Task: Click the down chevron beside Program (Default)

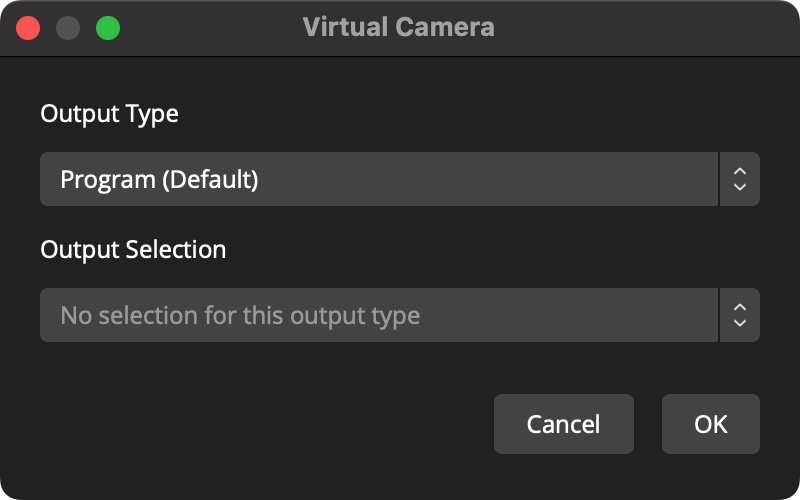Action: coord(740,187)
